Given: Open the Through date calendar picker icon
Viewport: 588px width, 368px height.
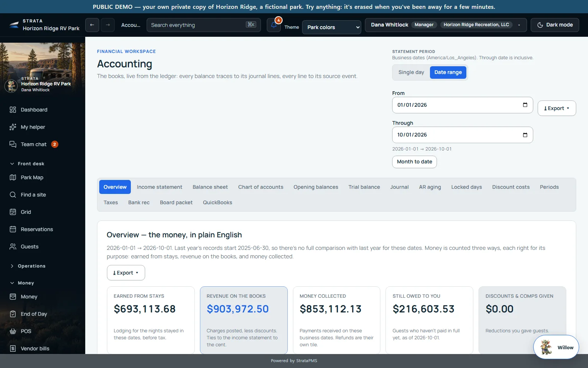Looking at the screenshot, I should point(525,135).
